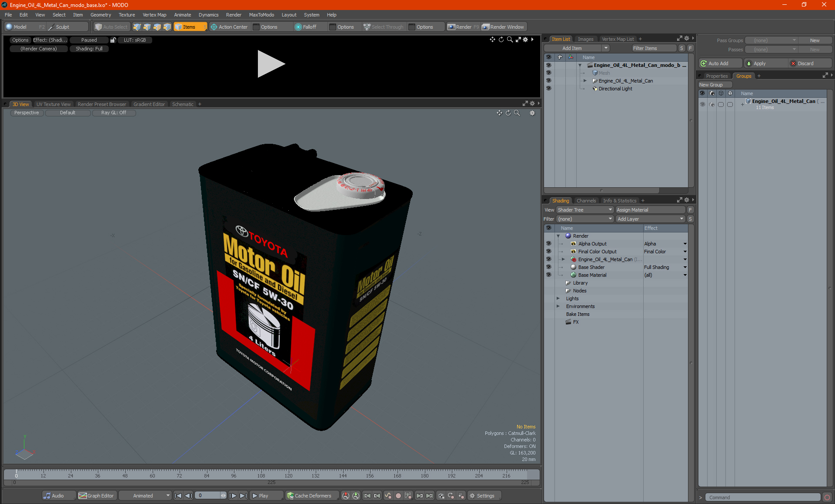This screenshot has height=504, width=835.
Task: Toggle visibility of Engine_Oil_4L_Metal_Can shader layer
Action: 548,259
